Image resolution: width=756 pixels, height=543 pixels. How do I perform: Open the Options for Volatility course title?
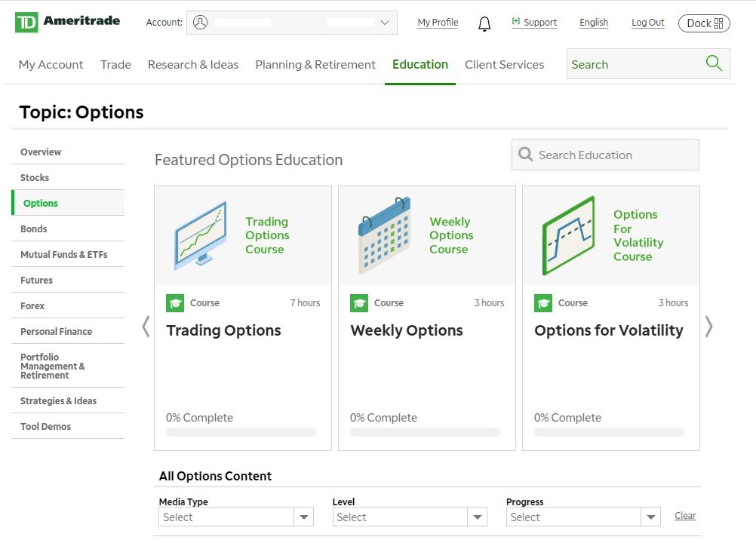click(x=608, y=330)
